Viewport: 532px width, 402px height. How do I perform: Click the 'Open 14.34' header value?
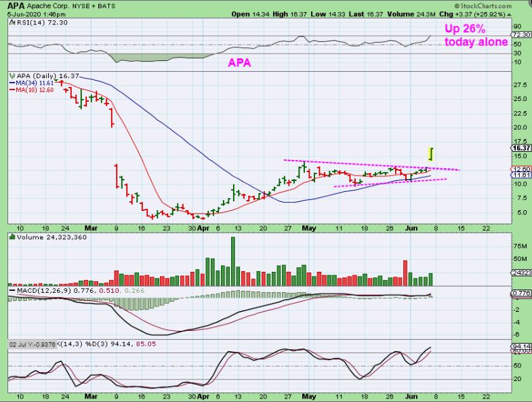(x=250, y=14)
